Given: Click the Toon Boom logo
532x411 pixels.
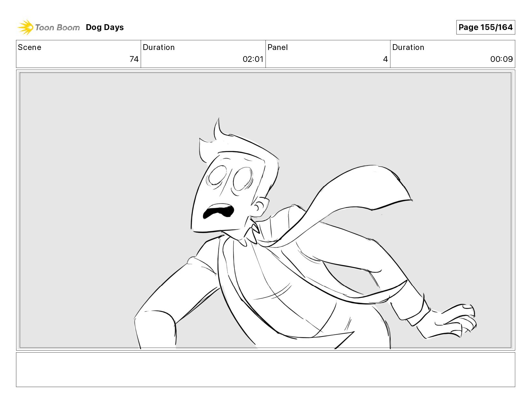Looking at the screenshot, I should [48, 27].
